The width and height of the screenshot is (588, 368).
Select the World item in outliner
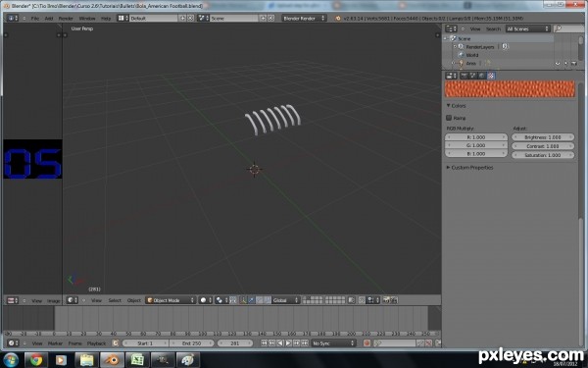(x=471, y=55)
